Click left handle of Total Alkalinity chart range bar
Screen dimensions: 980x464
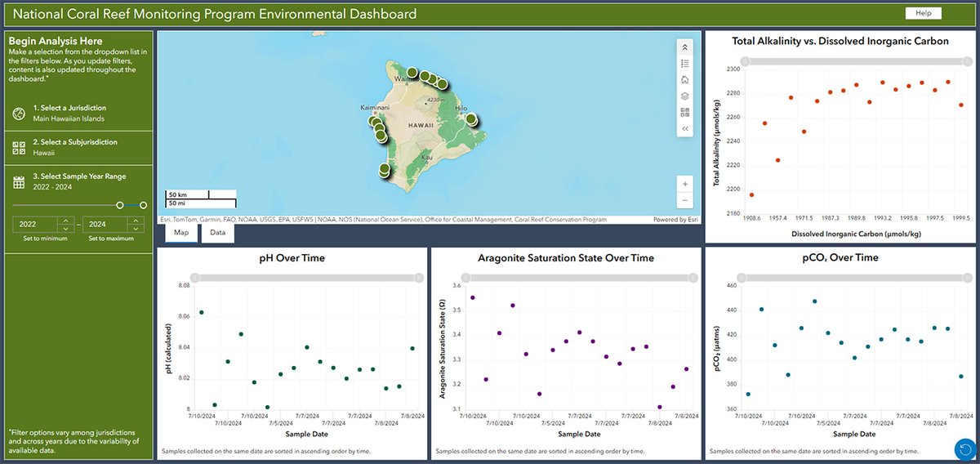(x=743, y=61)
